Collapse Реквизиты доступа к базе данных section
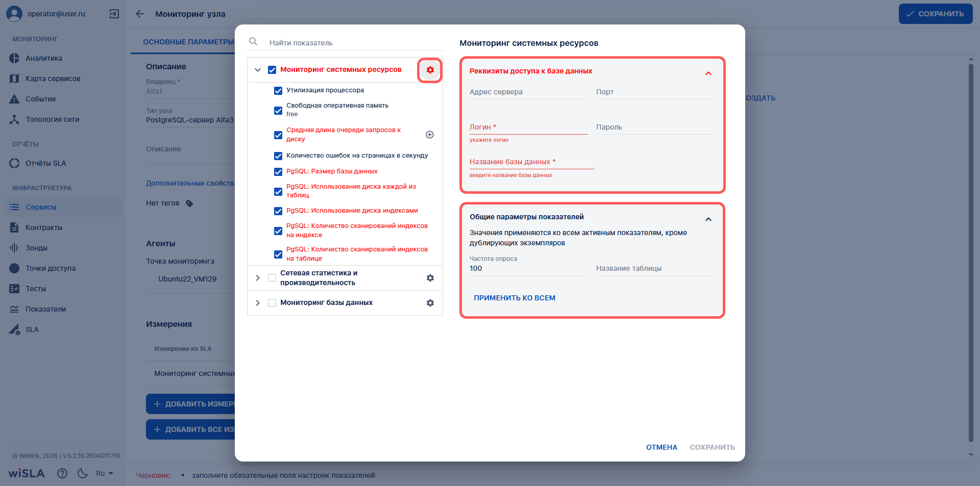Image resolution: width=980 pixels, height=486 pixels. tap(708, 73)
